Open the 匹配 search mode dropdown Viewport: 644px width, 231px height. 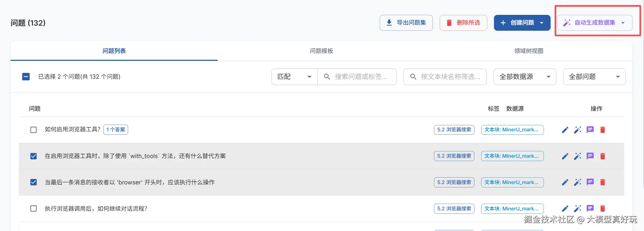tap(294, 77)
